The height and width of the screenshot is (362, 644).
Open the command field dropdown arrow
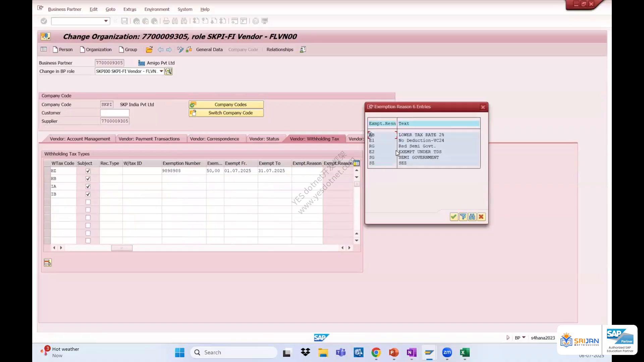tap(106, 21)
